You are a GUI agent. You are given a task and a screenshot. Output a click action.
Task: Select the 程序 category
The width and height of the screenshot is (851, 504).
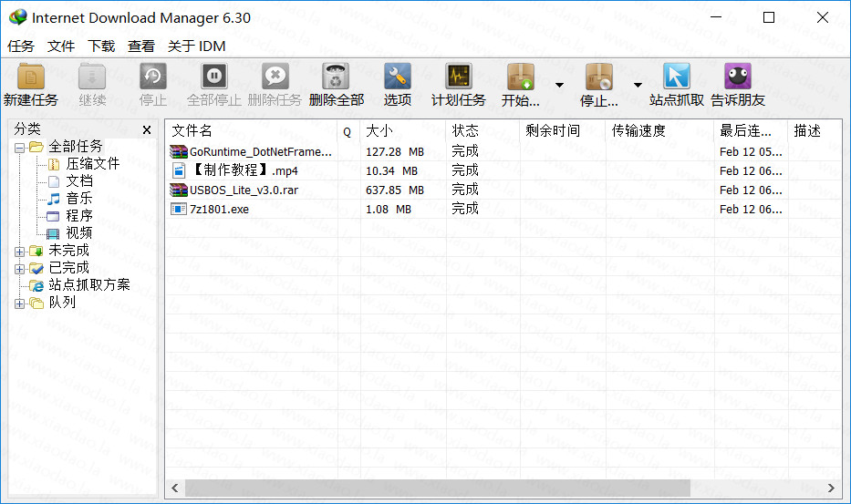pos(79,216)
